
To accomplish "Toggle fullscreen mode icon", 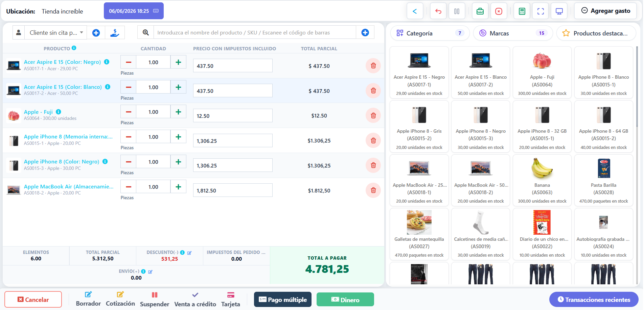I will 540,11.
